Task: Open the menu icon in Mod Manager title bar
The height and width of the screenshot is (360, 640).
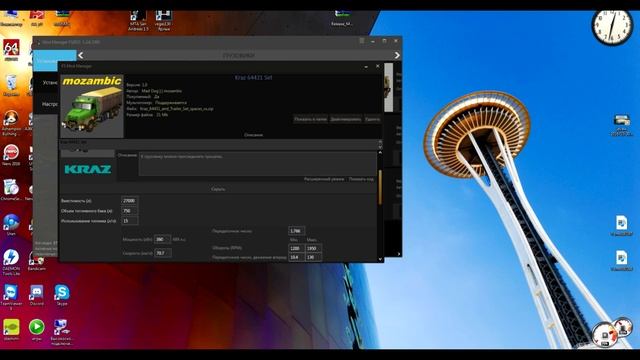Action: (x=362, y=41)
